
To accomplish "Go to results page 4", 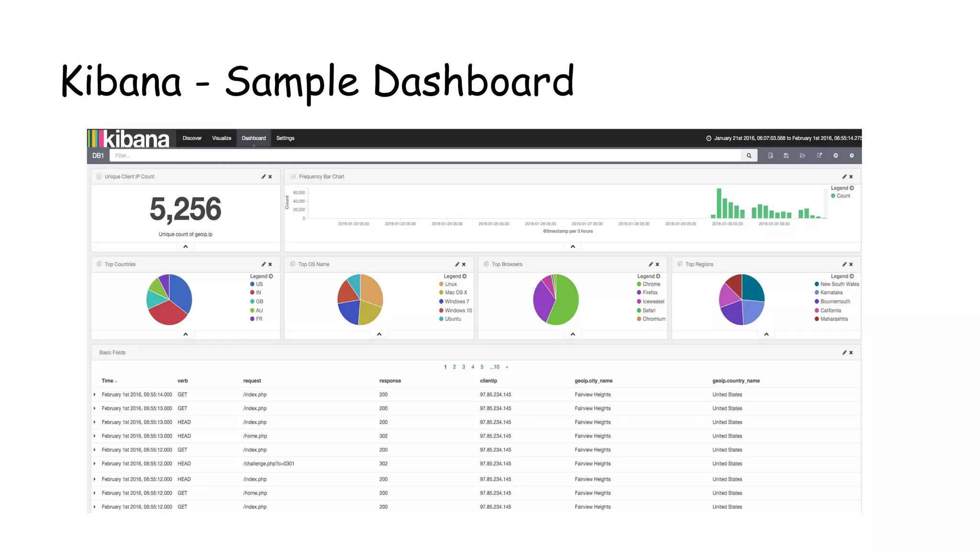I will click(473, 367).
